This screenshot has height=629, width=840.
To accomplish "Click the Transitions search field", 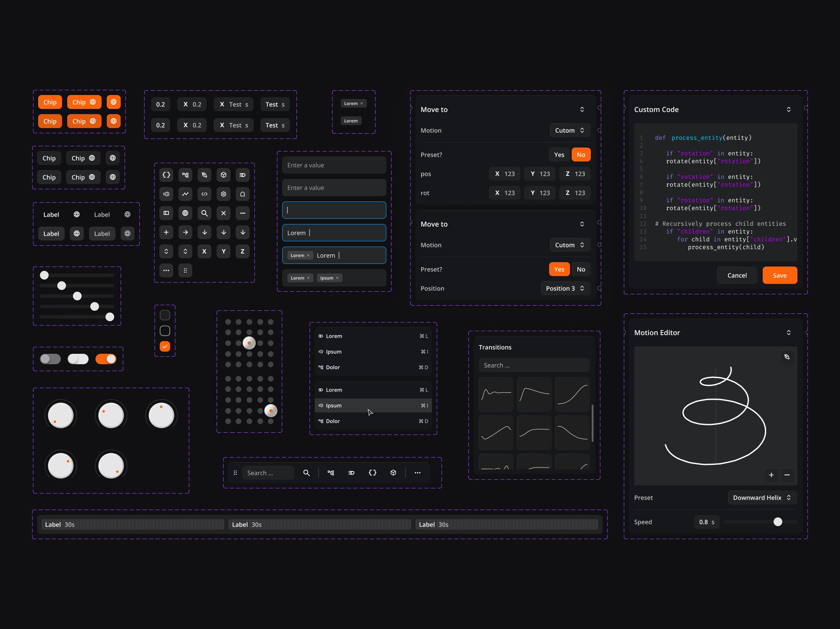I will (534, 365).
